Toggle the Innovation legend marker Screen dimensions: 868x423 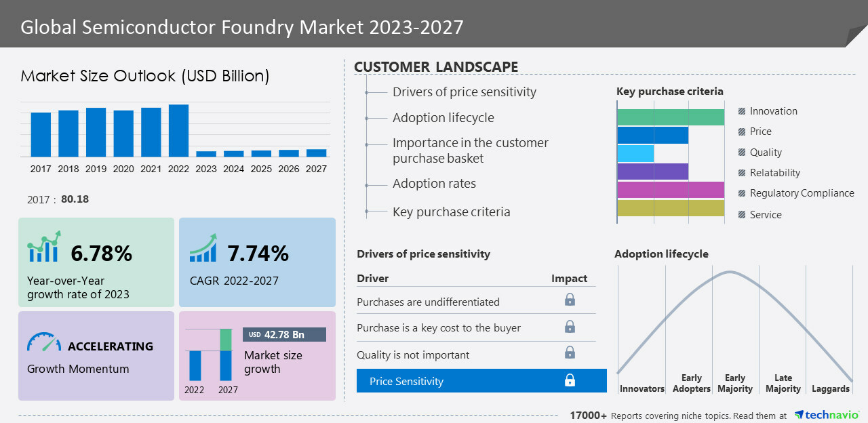(742, 111)
